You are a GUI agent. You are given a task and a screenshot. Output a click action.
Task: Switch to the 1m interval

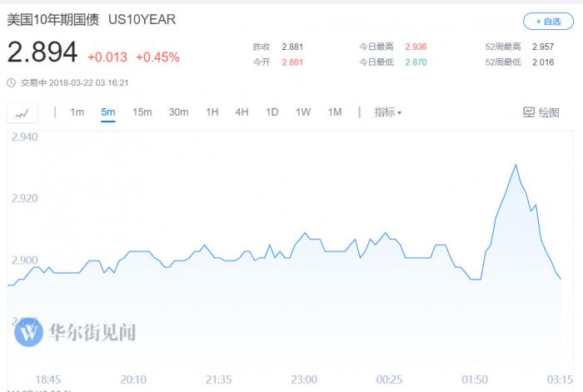(x=77, y=112)
